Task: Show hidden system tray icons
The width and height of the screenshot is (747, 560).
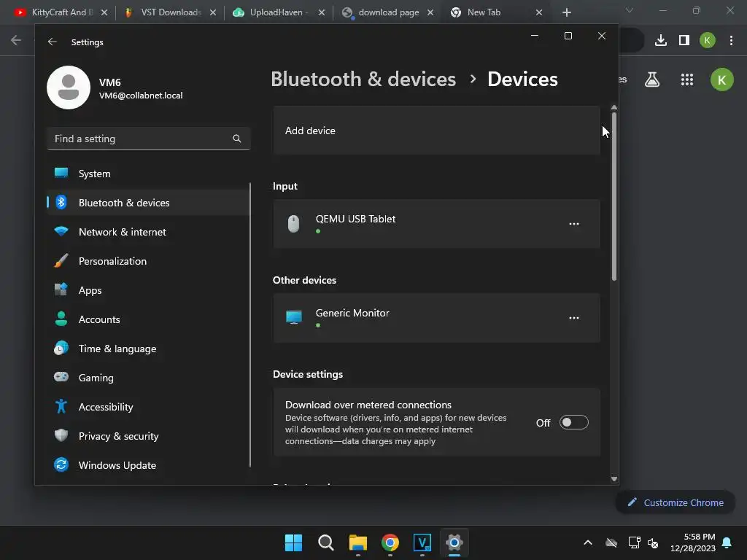Action: point(588,542)
